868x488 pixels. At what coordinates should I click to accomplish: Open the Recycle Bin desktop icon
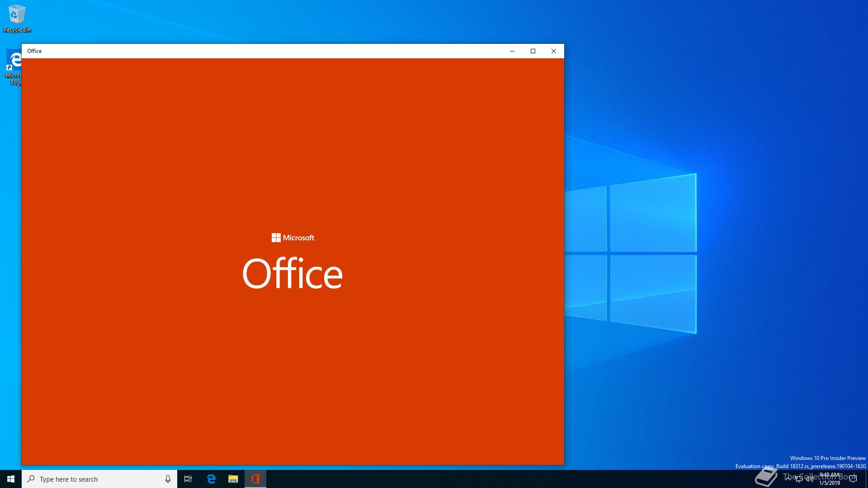click(x=17, y=19)
